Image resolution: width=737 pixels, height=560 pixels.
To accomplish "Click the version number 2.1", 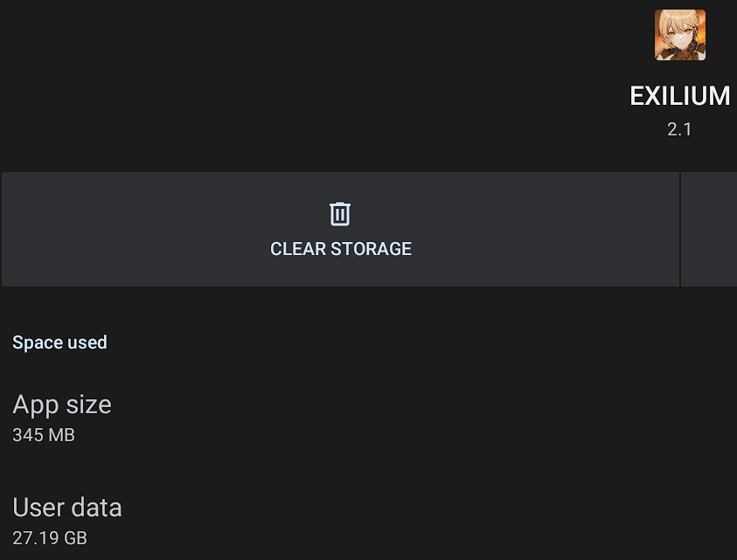I will point(679,129).
